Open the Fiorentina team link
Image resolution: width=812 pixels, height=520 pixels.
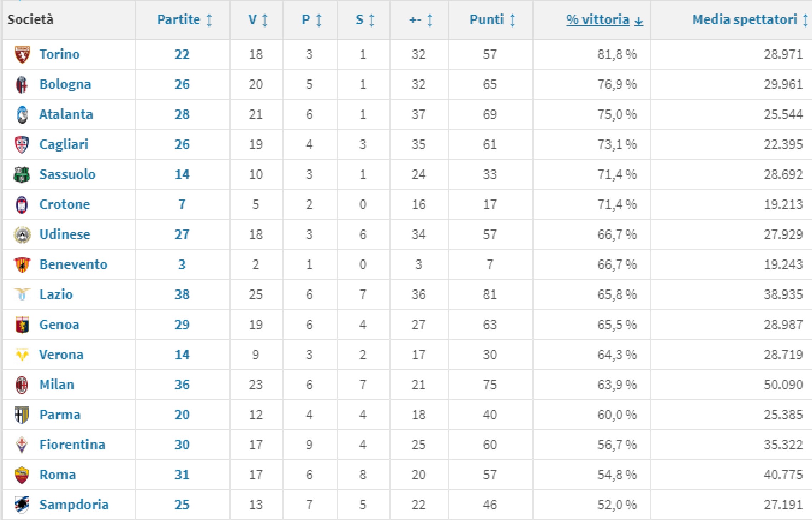pos(72,445)
